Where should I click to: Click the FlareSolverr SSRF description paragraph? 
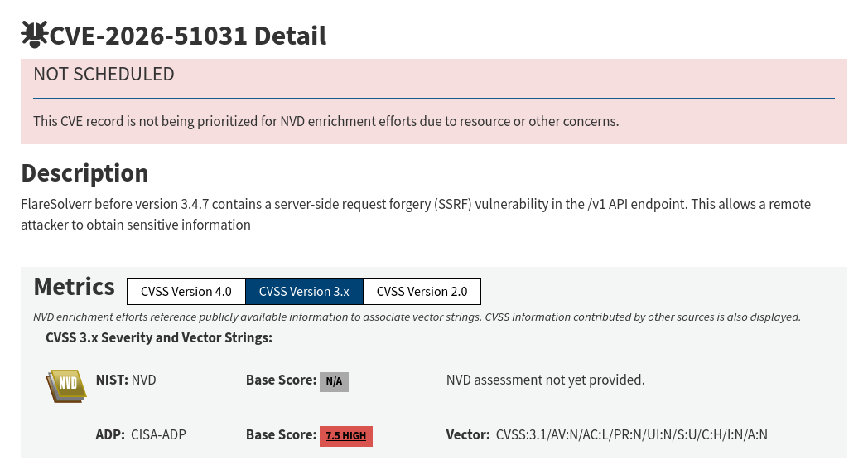(416, 215)
